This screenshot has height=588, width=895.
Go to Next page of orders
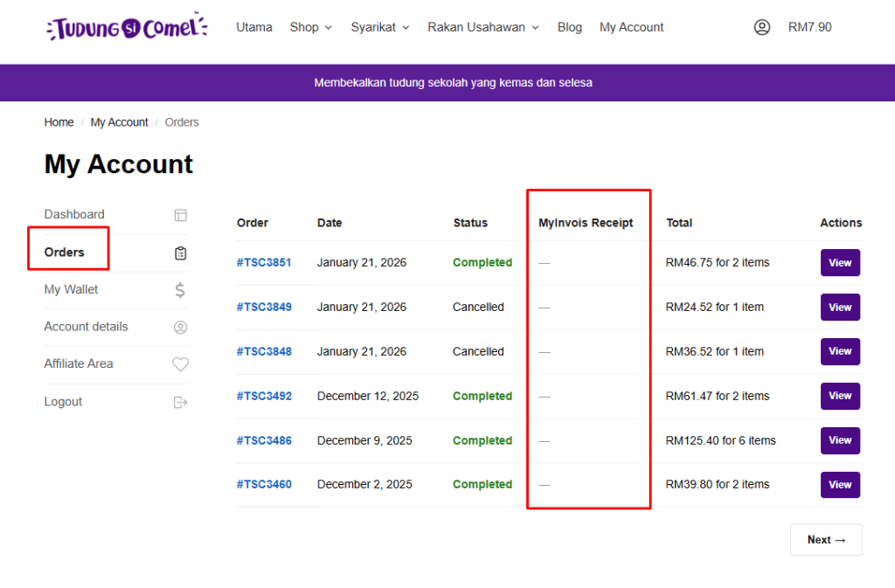[x=826, y=540]
